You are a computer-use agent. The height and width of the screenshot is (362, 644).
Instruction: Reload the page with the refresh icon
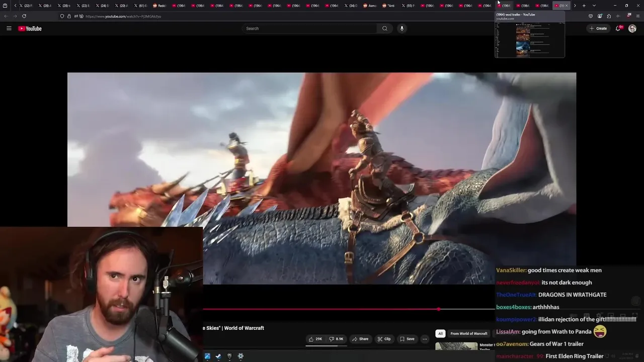click(x=24, y=16)
